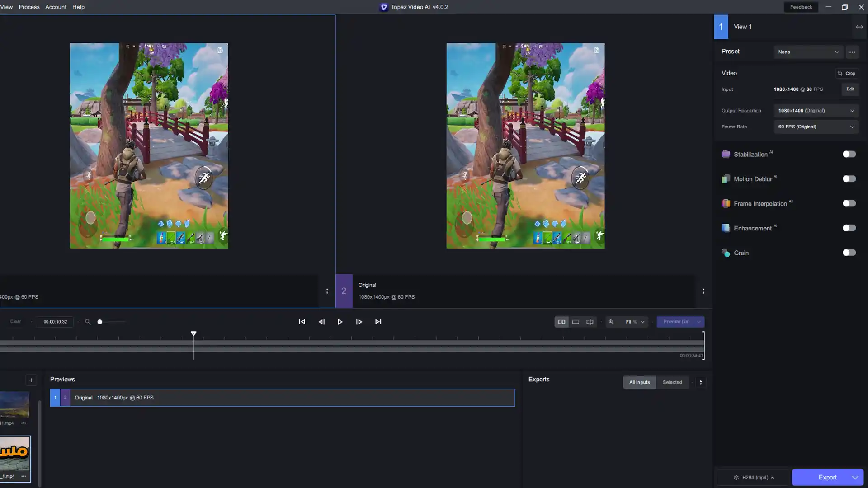Open the View menu
Viewport: 868px width, 488px height.
(x=6, y=7)
